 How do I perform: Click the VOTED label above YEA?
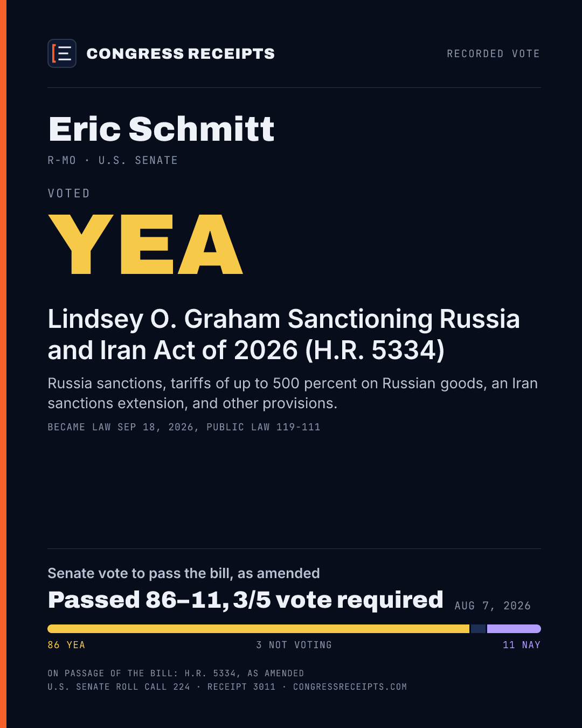68,193
